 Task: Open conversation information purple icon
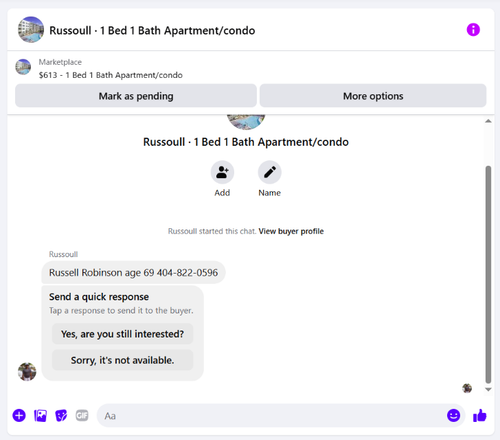pos(473,30)
